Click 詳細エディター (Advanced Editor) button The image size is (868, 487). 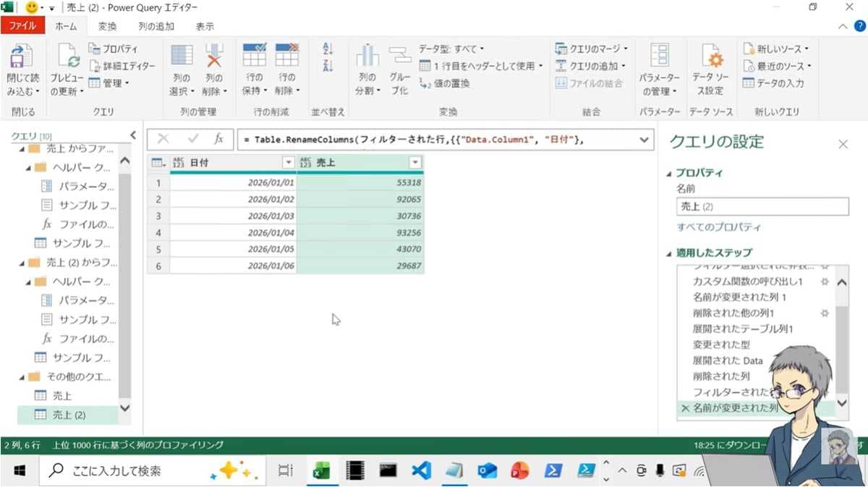point(122,66)
